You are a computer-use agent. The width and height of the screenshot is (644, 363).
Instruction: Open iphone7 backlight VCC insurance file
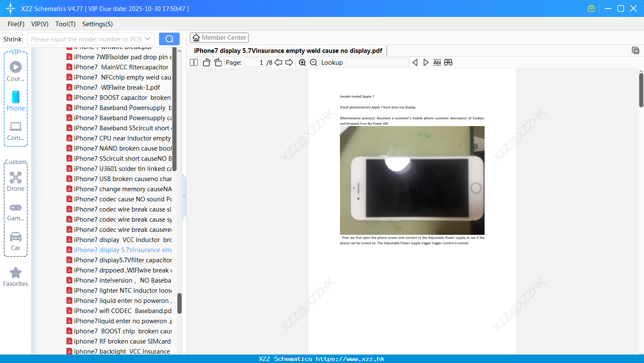[119, 351]
